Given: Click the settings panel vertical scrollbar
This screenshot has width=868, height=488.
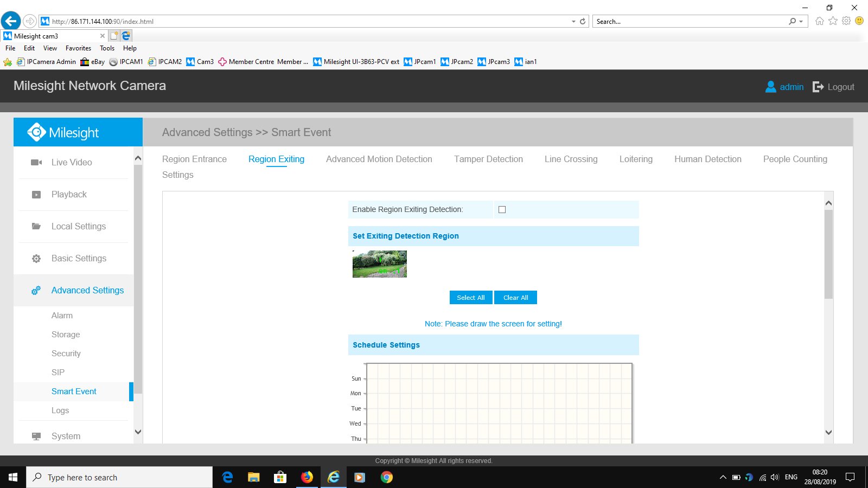Looking at the screenshot, I should coord(828,255).
